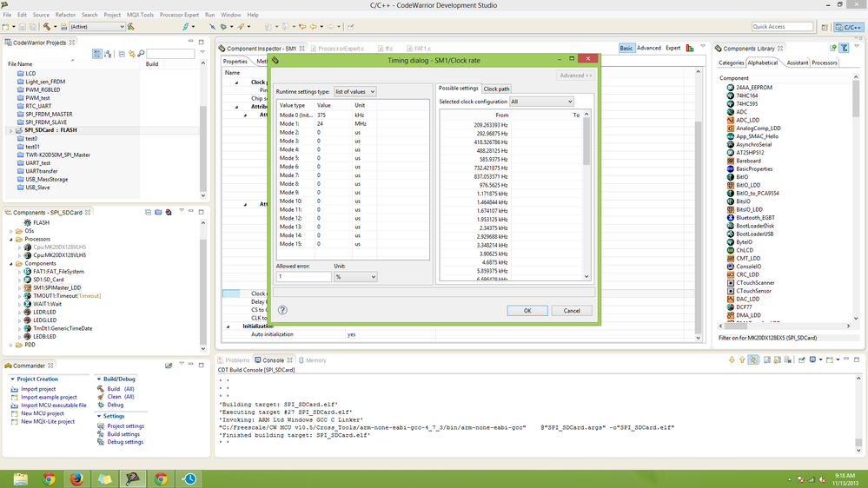The width and height of the screenshot is (868, 488).
Task: Click the Advanced >> button in Timing dialog
Action: pyautogui.click(x=575, y=76)
